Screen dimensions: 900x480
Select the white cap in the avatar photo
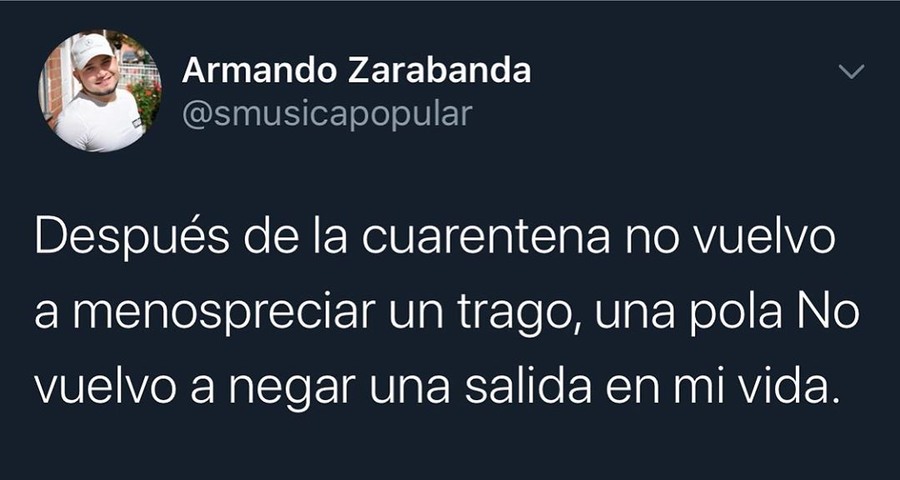92,49
